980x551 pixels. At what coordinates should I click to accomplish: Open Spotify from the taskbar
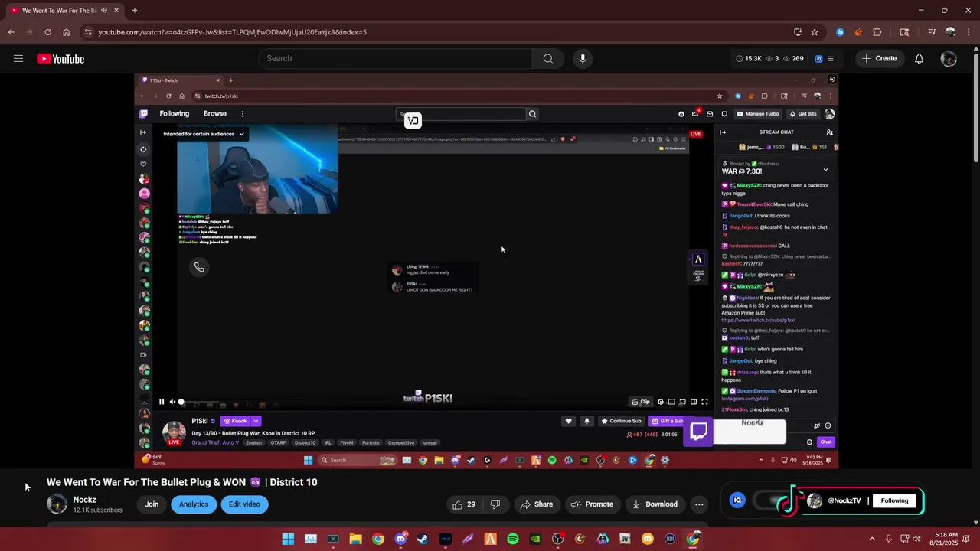[513, 539]
